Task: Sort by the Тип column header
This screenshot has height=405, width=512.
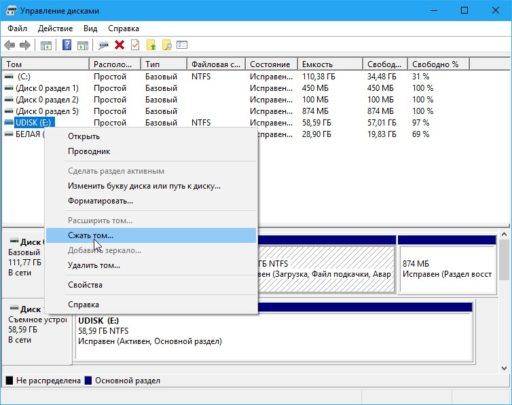Action: tap(164, 64)
